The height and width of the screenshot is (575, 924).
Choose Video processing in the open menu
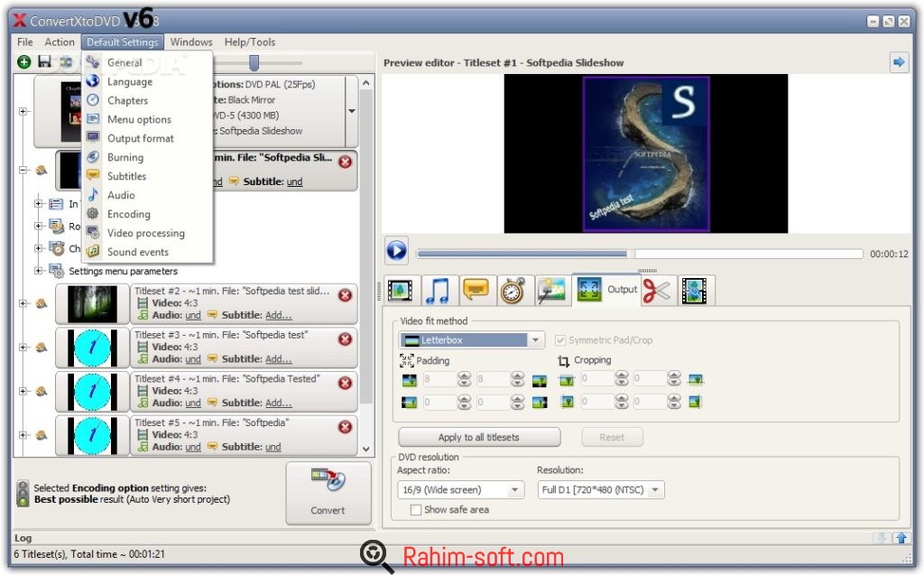[145, 233]
